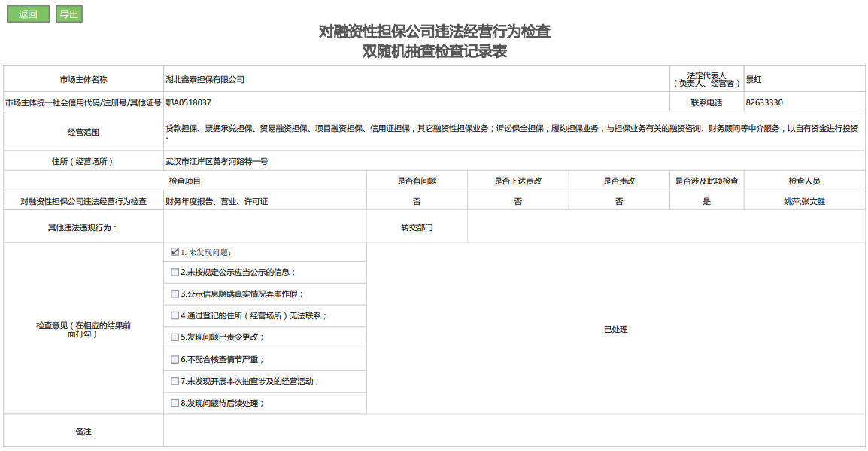This screenshot has width=868, height=451.
Task: Check 2.未按规定公示应当公示的信息 box
Action: point(175,272)
